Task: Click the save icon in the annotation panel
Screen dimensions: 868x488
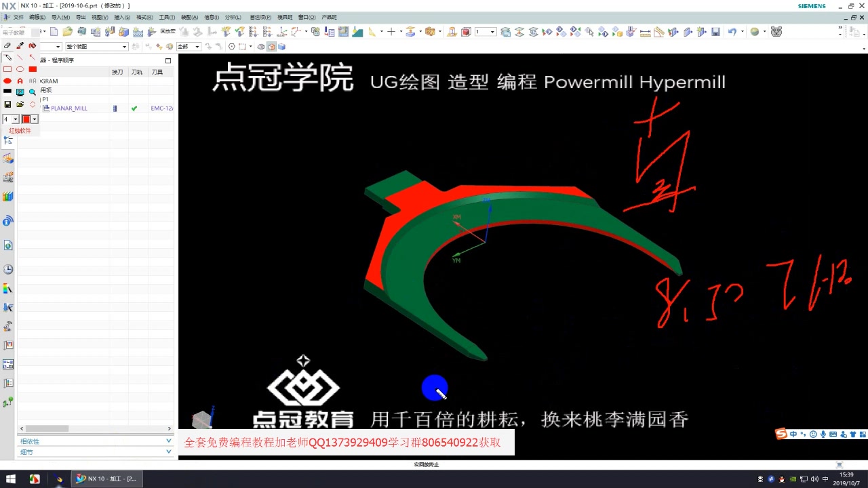Action: [7, 104]
